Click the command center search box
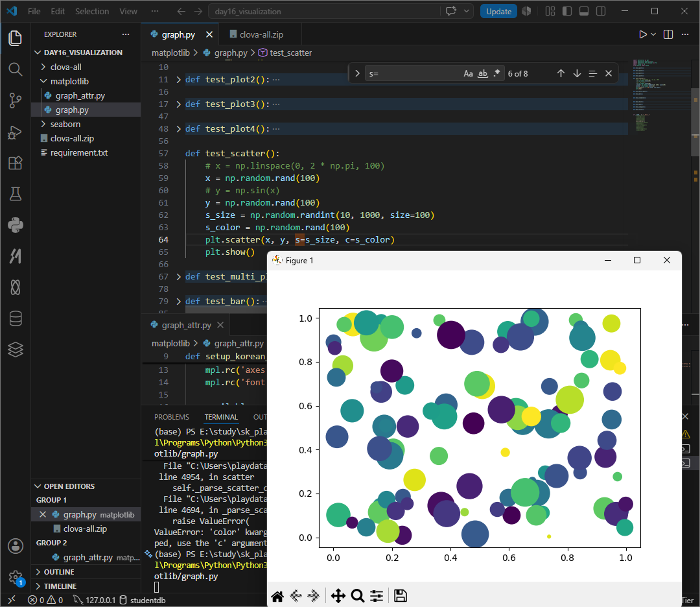 pyautogui.click(x=324, y=11)
